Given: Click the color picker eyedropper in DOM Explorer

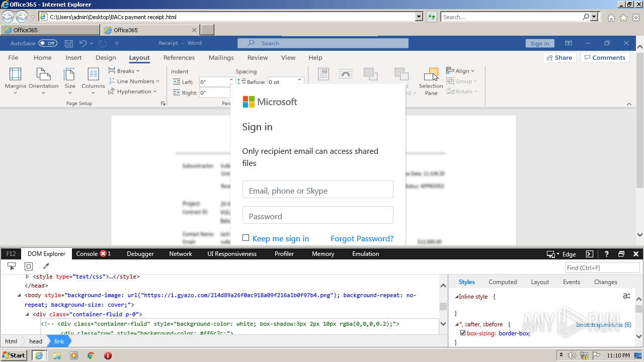Looking at the screenshot, I should coord(46,266).
